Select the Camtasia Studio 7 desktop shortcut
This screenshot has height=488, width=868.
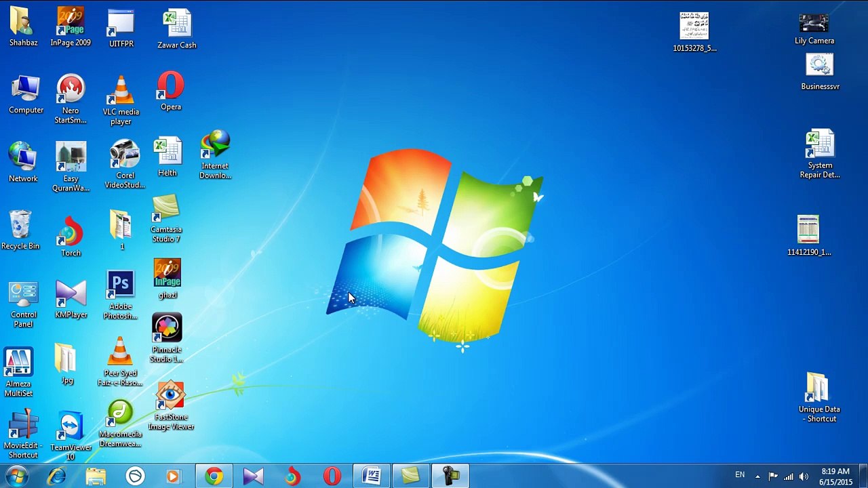coord(166,219)
